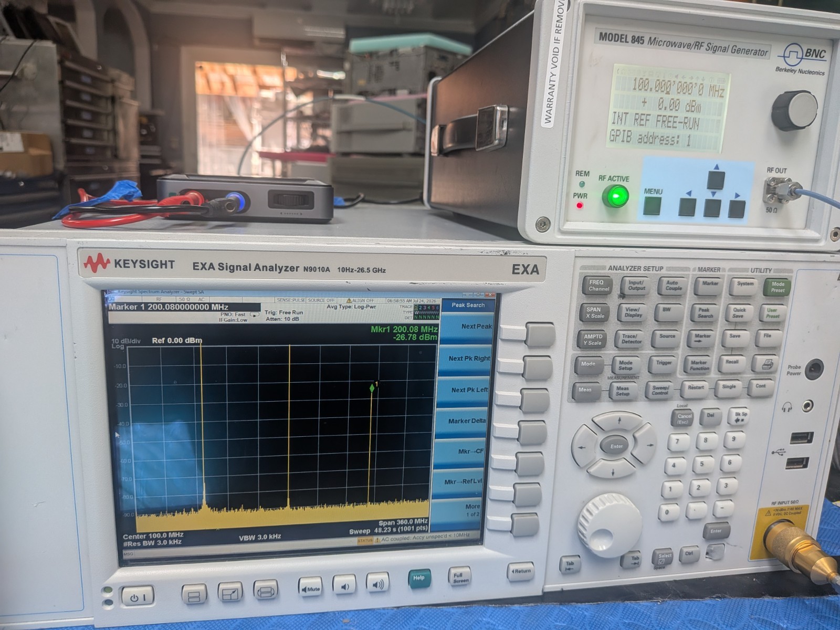This screenshot has height=630, width=840.
Task: Tap the printer icon key
Action: (x=764, y=363)
